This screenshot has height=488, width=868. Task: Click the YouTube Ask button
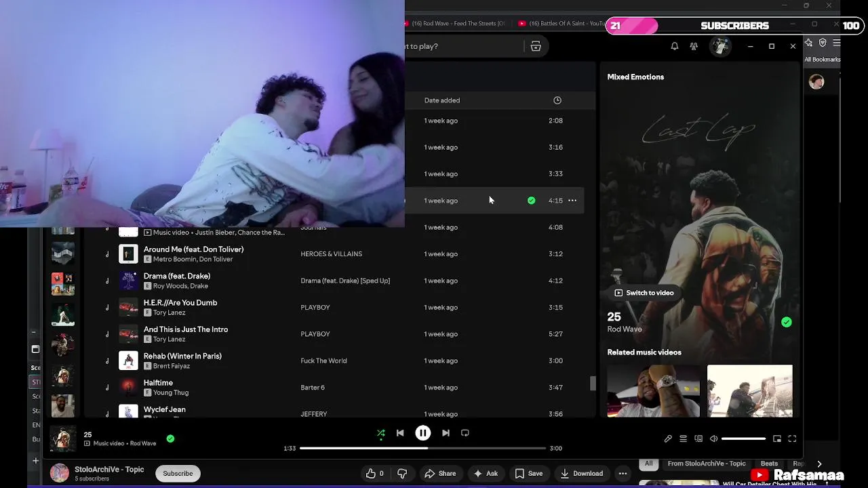(486, 474)
